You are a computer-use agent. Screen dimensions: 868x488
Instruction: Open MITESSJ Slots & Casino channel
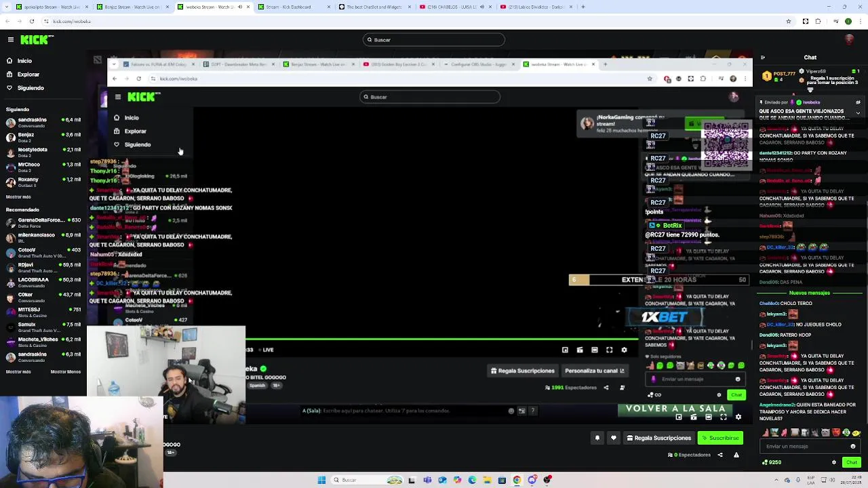tap(43, 312)
